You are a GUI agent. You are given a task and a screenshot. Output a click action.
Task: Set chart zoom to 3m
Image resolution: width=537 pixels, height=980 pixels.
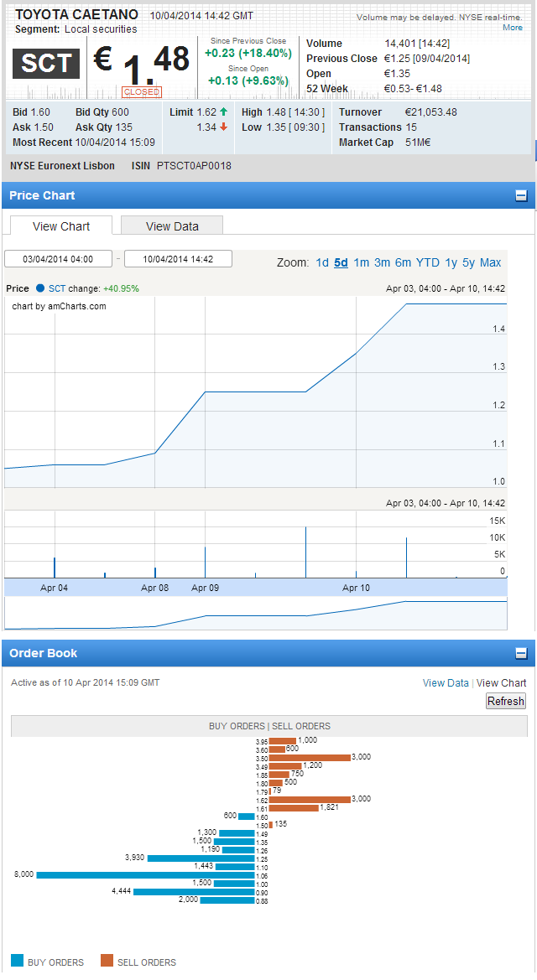coord(383,262)
